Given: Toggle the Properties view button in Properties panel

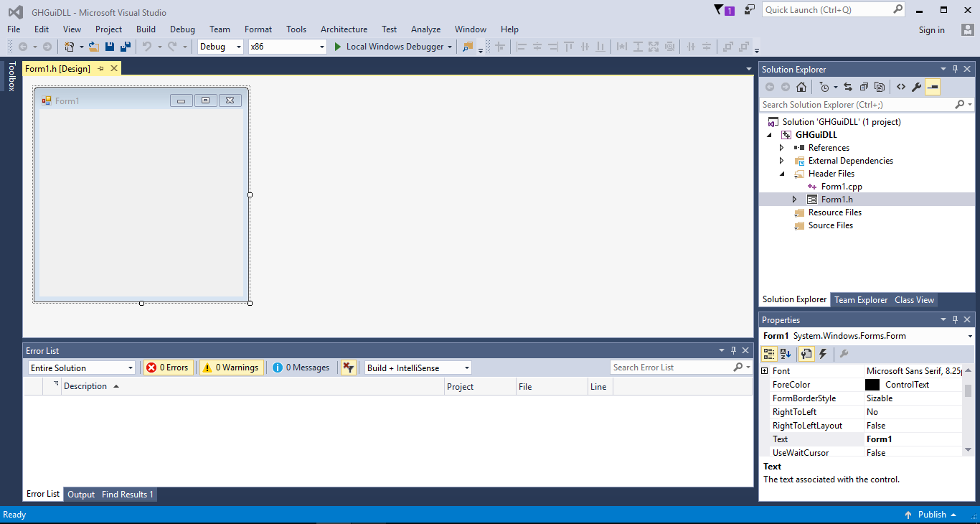Looking at the screenshot, I should tap(806, 354).
